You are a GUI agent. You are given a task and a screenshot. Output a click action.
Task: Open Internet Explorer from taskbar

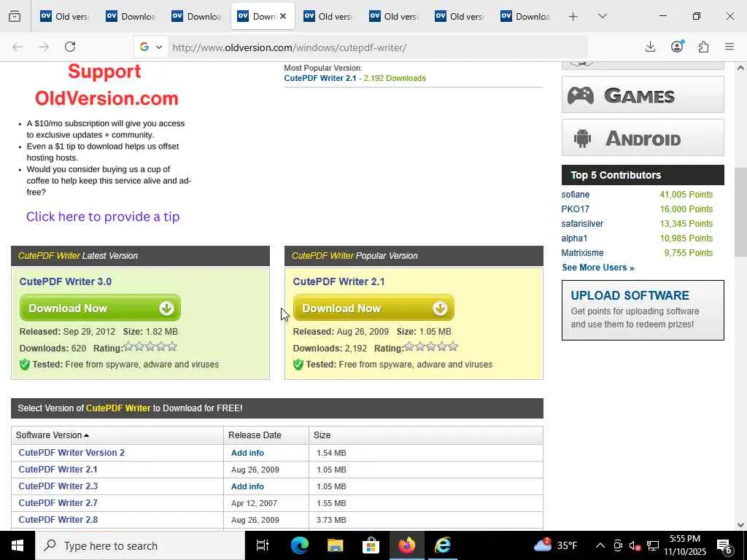point(442,545)
